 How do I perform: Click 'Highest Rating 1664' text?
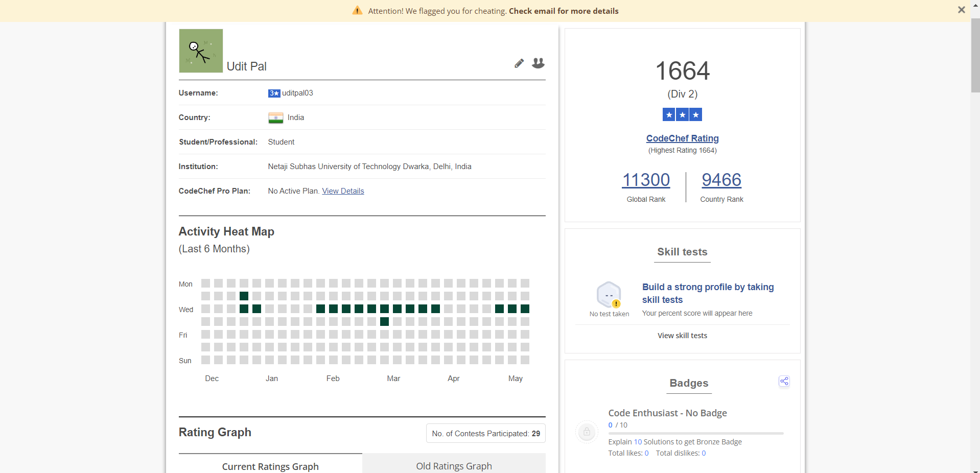682,150
